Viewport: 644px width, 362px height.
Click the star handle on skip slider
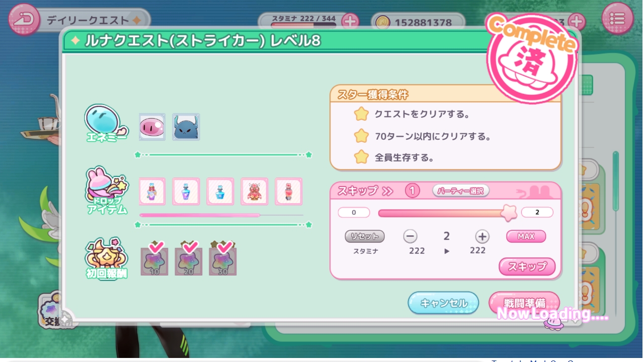tap(509, 213)
